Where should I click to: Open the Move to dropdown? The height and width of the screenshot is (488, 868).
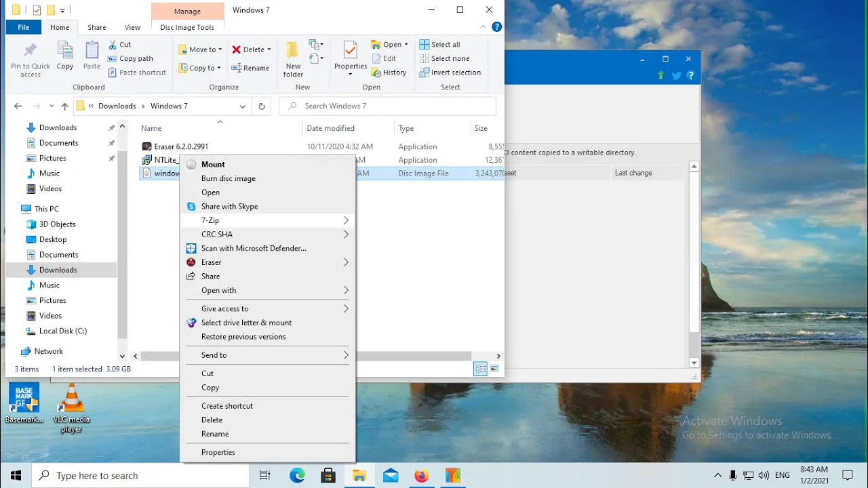point(200,49)
